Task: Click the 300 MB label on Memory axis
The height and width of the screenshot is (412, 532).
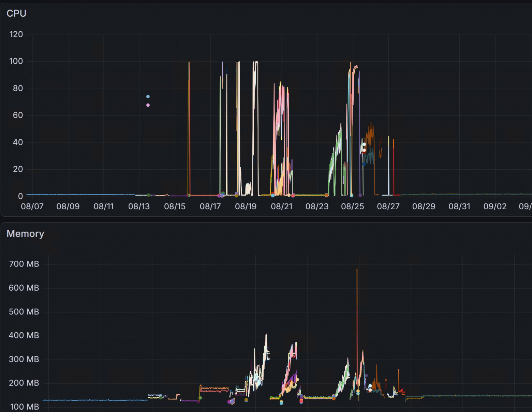Action: pyautogui.click(x=24, y=359)
